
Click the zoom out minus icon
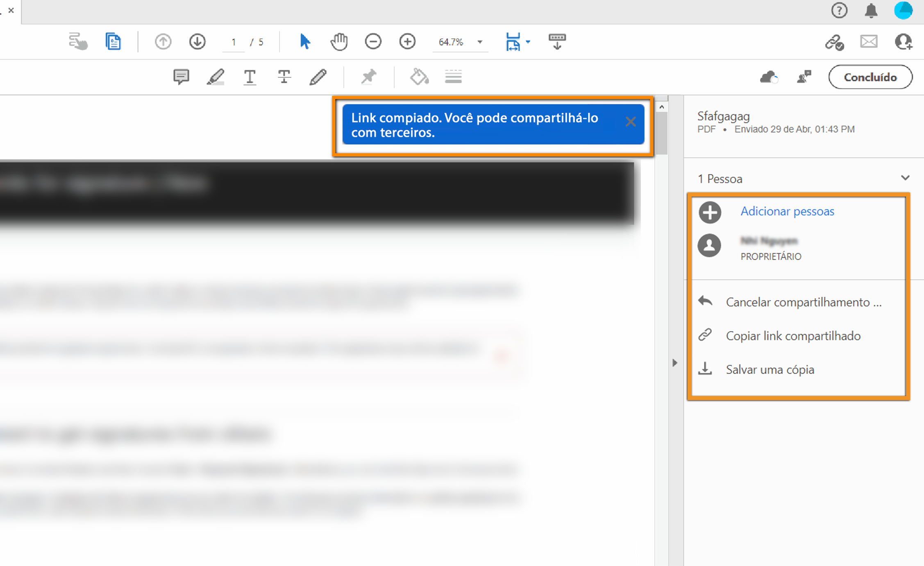[373, 42]
